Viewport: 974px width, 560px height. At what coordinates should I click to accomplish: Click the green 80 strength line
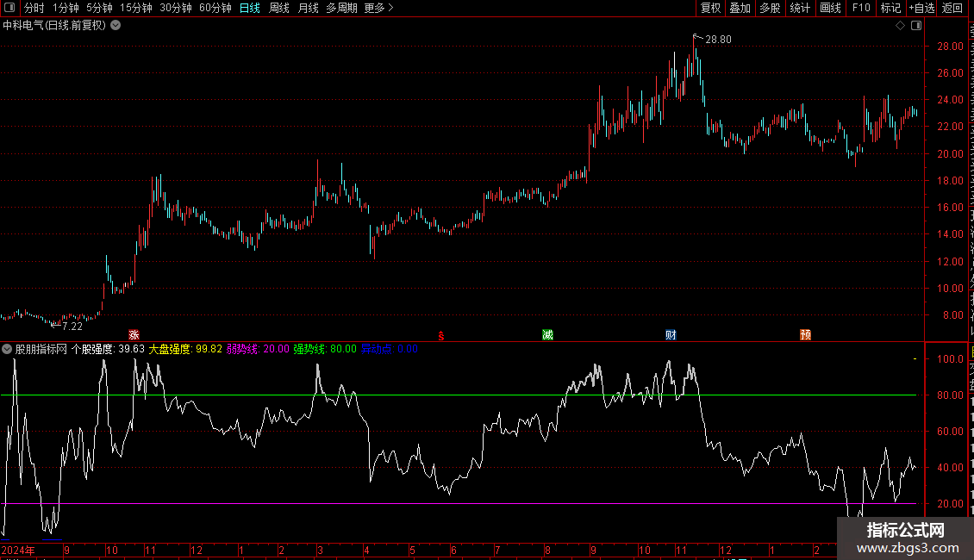(x=459, y=395)
